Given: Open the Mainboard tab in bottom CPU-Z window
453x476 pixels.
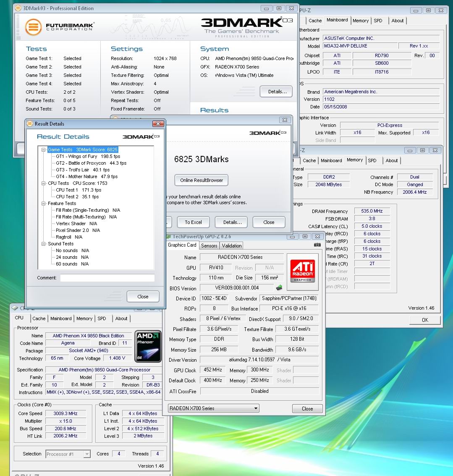Looking at the screenshot, I should [x=61, y=318].
